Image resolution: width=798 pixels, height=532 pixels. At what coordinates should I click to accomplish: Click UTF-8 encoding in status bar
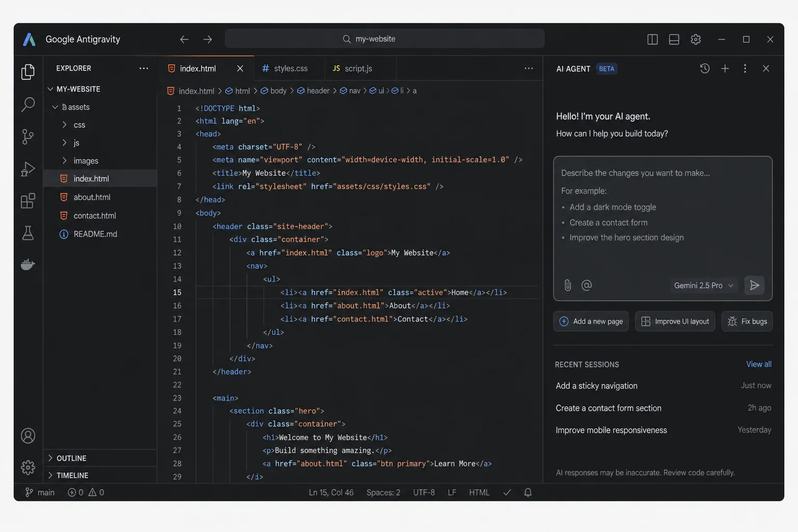tap(424, 493)
